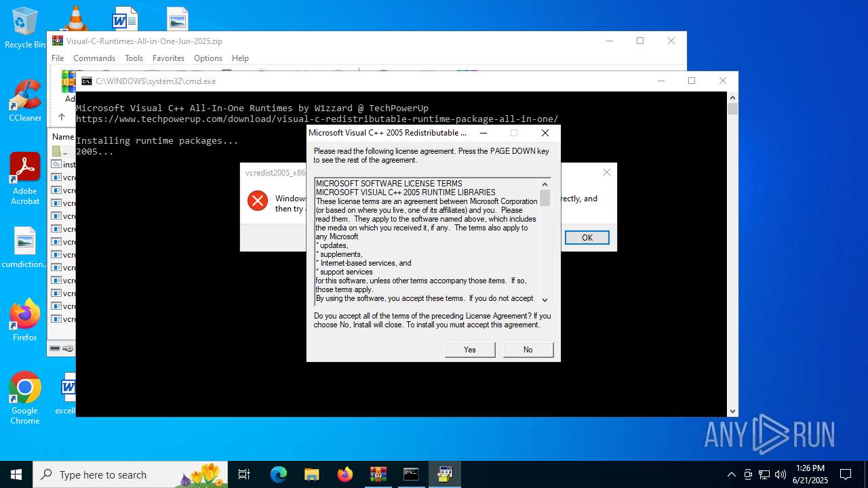Open WinRAR Help menu
Viewport: 868px width, 488px height.
[x=240, y=58]
